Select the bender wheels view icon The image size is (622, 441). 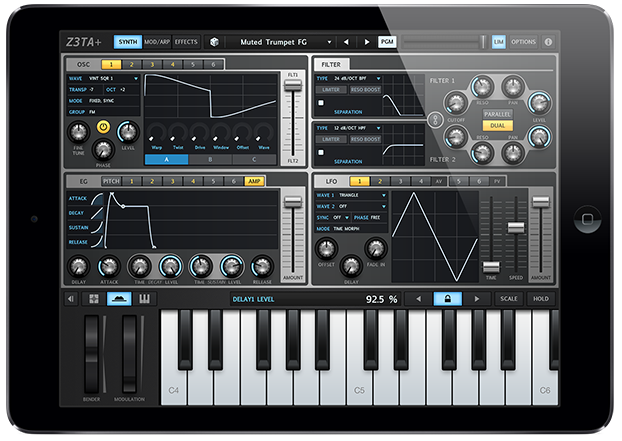click(x=119, y=299)
